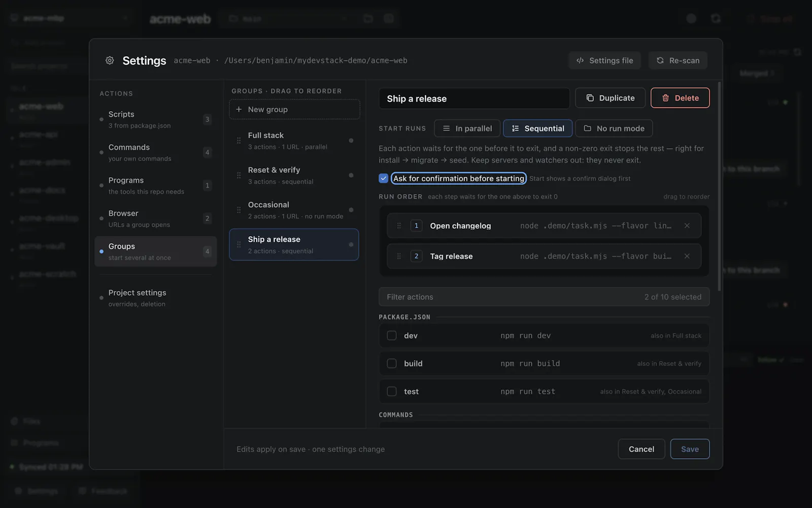The image size is (812, 508).
Task: Duplicate the current group
Action: point(610,98)
